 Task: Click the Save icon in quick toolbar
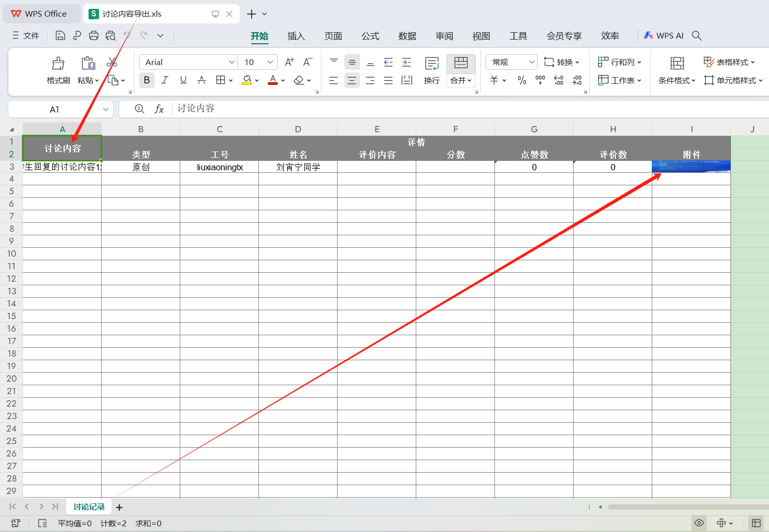click(x=60, y=35)
